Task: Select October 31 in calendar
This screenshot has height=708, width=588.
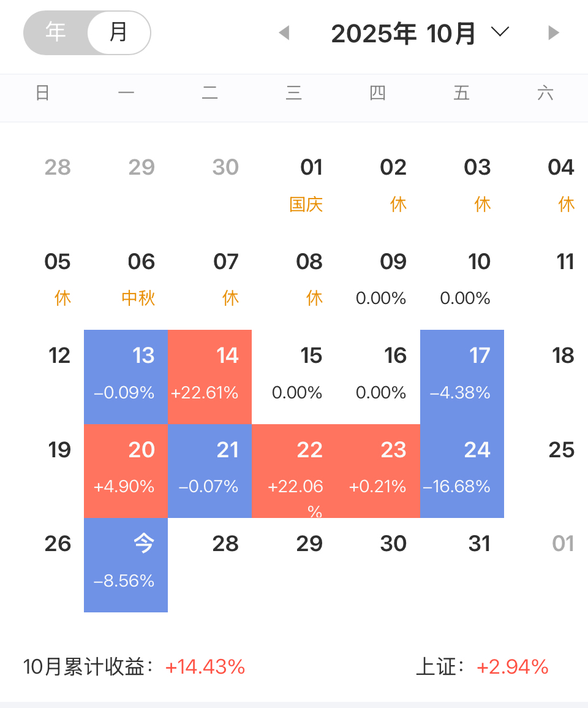Action: [x=478, y=544]
